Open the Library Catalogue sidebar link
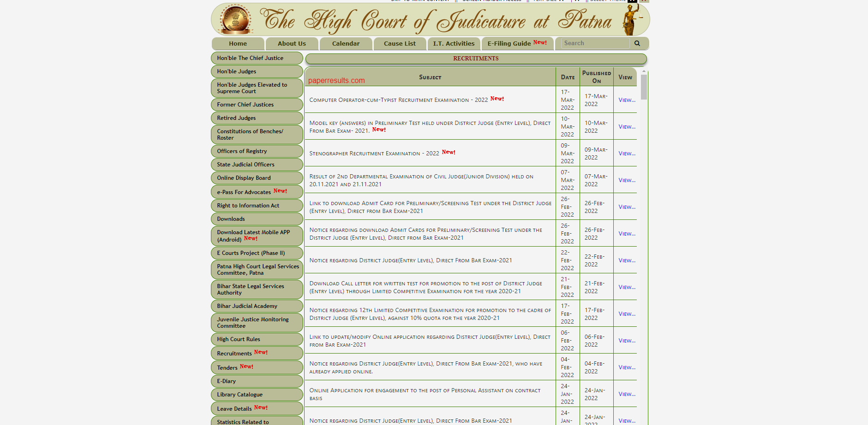Viewport: 868px width, 425px height. click(x=257, y=395)
